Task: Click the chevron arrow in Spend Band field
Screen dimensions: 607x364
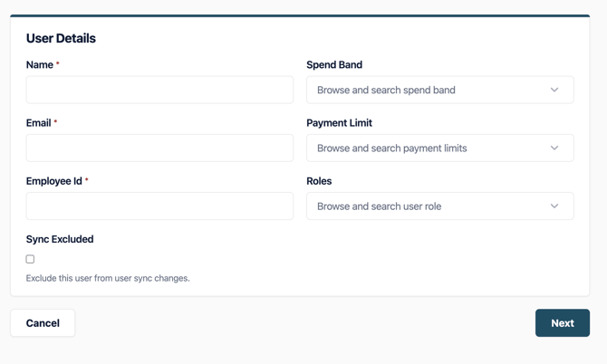Action: [554, 90]
